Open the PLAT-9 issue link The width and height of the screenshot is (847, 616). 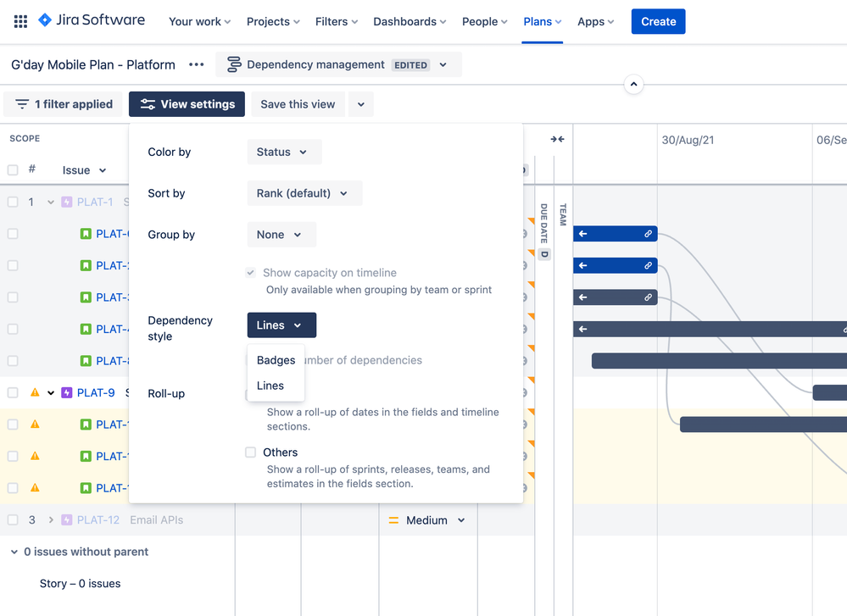point(96,392)
